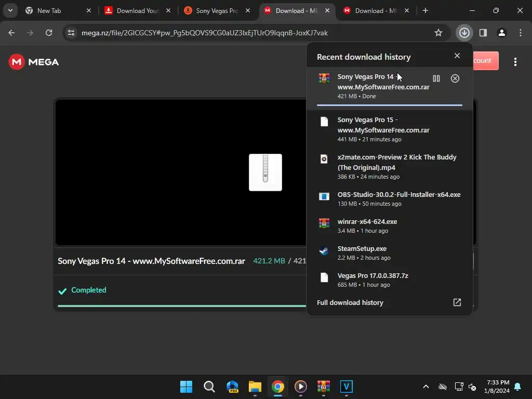This screenshot has height=399, width=532.
Task: Open Microsoft Edge PRE from the taskbar
Action: tap(232, 387)
